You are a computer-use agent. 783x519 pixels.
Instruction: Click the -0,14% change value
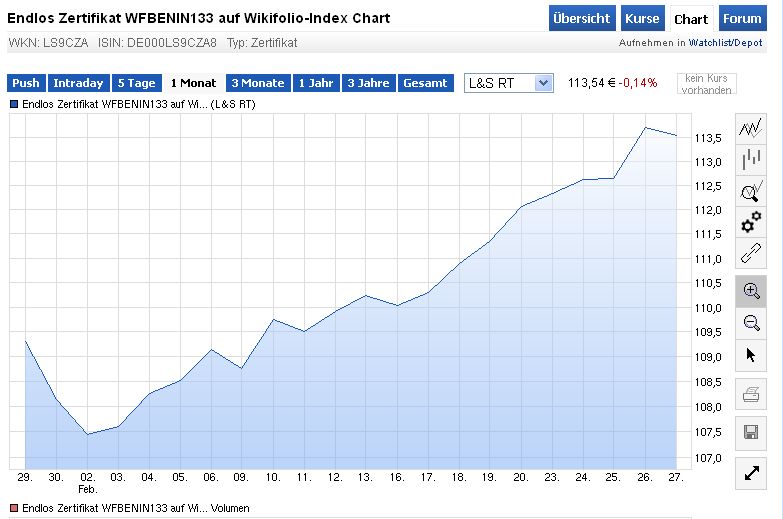(x=638, y=83)
